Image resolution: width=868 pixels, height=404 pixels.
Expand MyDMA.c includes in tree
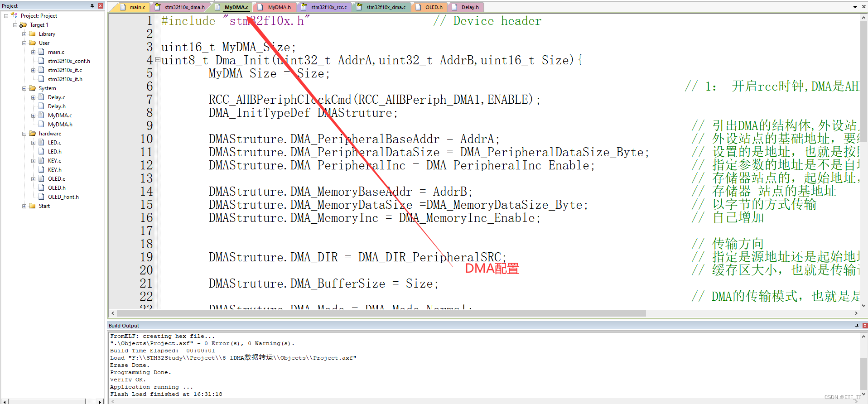pos(33,115)
